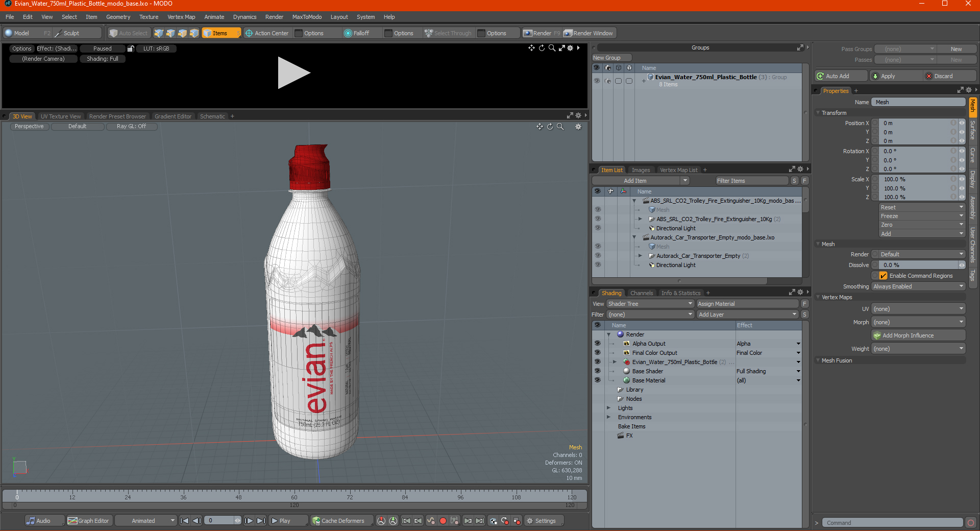
Task: Click 3D viewport settings gear icon
Action: [x=578, y=127]
